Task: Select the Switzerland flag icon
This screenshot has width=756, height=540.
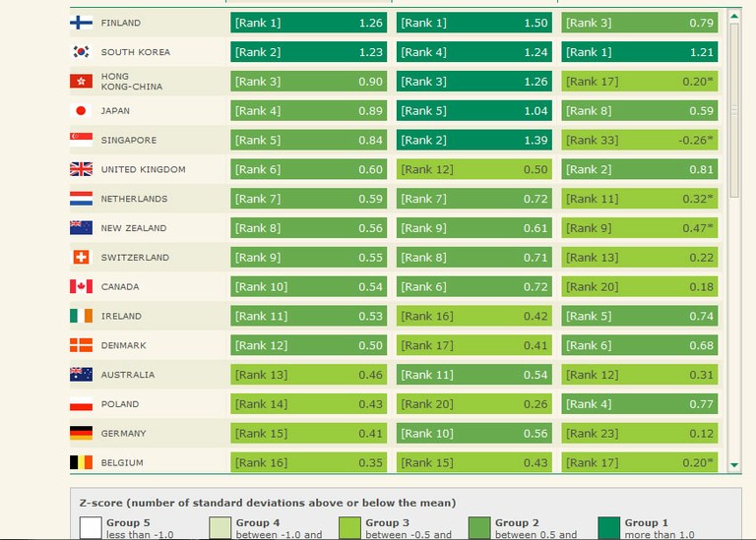Action: pos(81,258)
